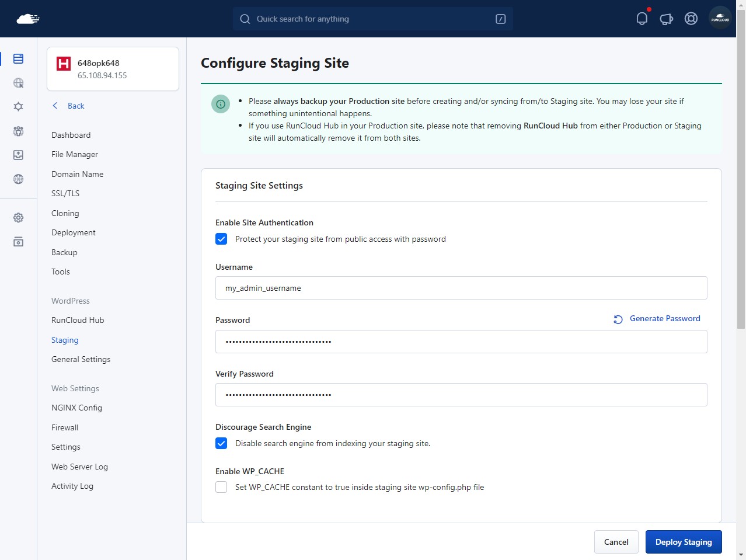Click the 'Web Settings' section label

75,388
